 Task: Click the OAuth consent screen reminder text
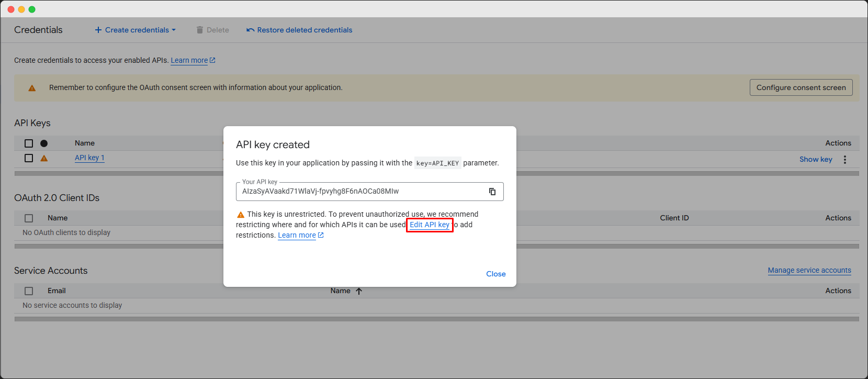[x=196, y=87]
